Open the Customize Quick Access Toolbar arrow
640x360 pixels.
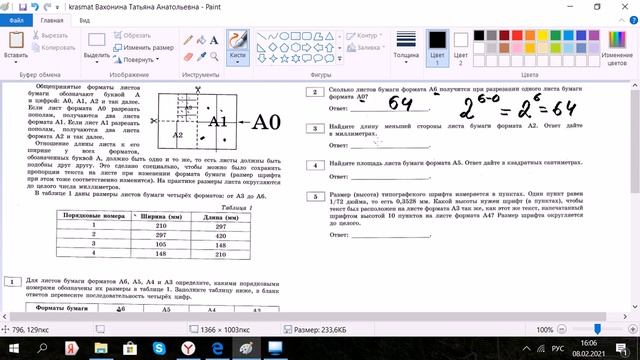[x=57, y=7]
